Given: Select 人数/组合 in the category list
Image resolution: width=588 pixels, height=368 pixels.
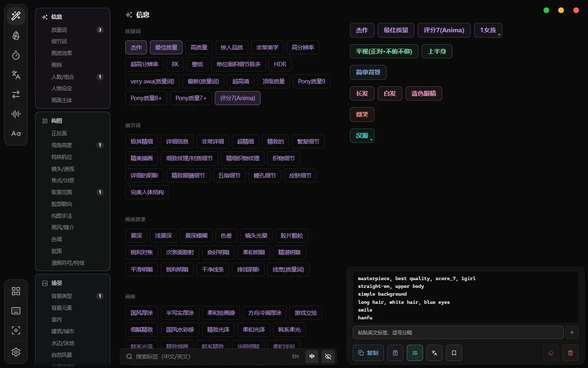Looking at the screenshot, I should (73, 77).
